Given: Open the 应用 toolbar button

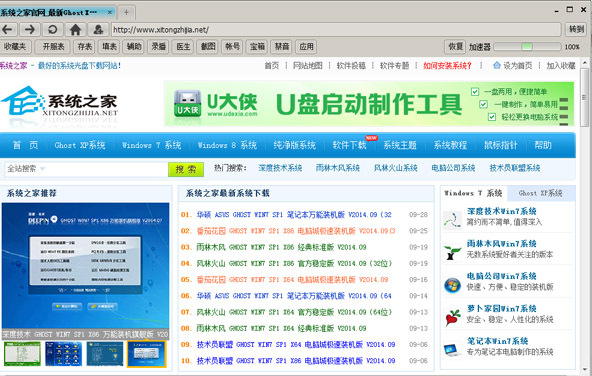Looking at the screenshot, I should click(x=306, y=47).
